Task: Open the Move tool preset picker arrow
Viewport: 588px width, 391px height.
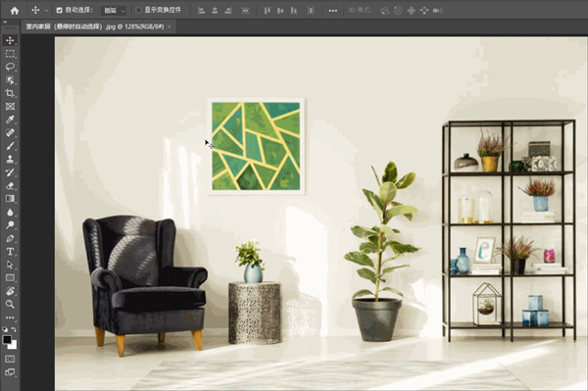Action: [x=46, y=11]
